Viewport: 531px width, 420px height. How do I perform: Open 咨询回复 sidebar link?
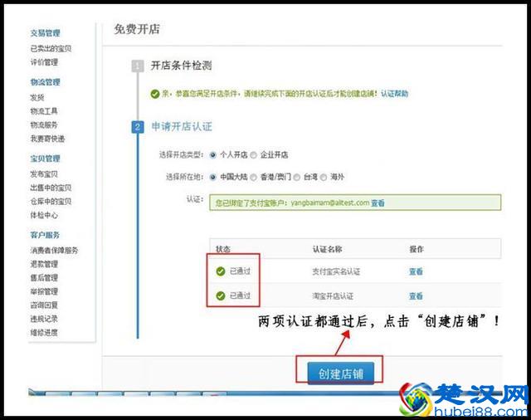pyautogui.click(x=44, y=305)
